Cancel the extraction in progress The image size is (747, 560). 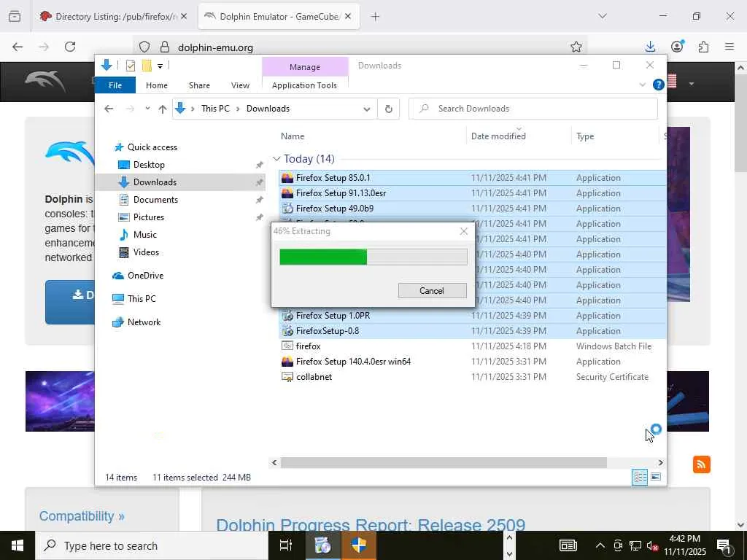(432, 290)
